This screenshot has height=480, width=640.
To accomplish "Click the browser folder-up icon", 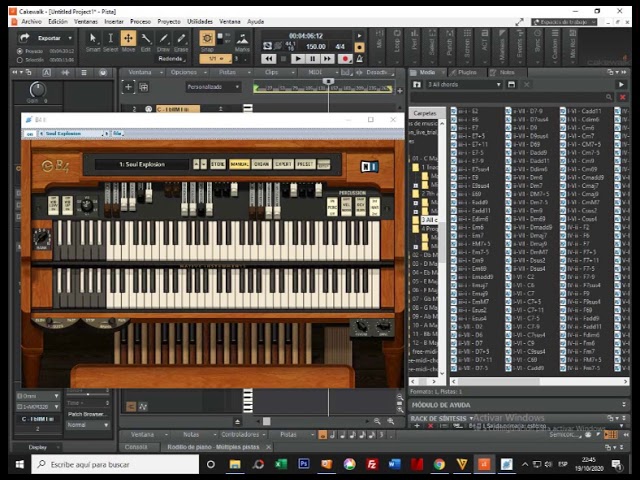I will point(417,84).
